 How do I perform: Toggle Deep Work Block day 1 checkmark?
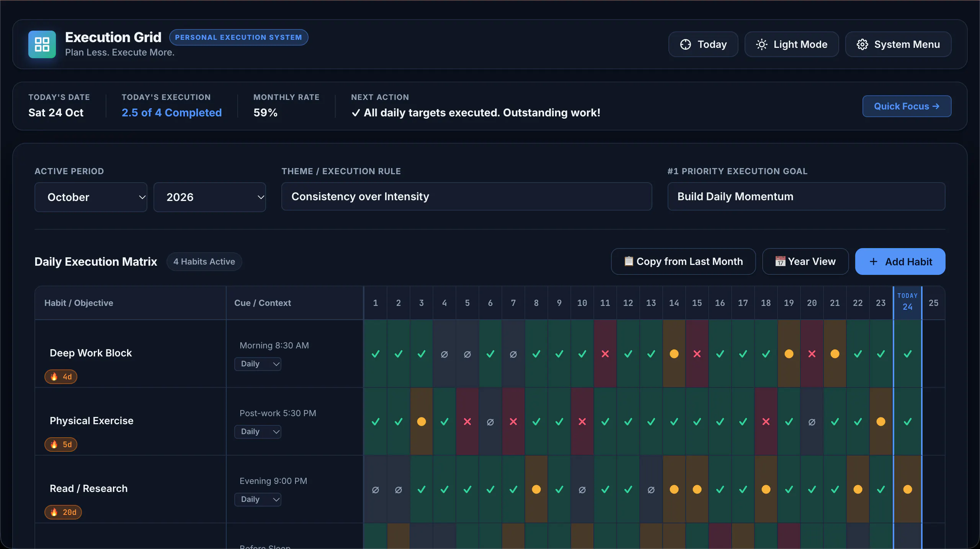[x=376, y=354]
